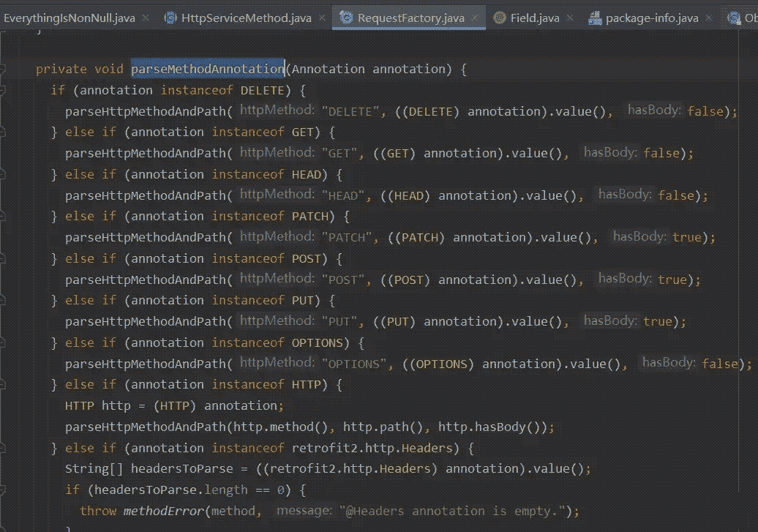Click the "PUT" string literal

[339, 322]
